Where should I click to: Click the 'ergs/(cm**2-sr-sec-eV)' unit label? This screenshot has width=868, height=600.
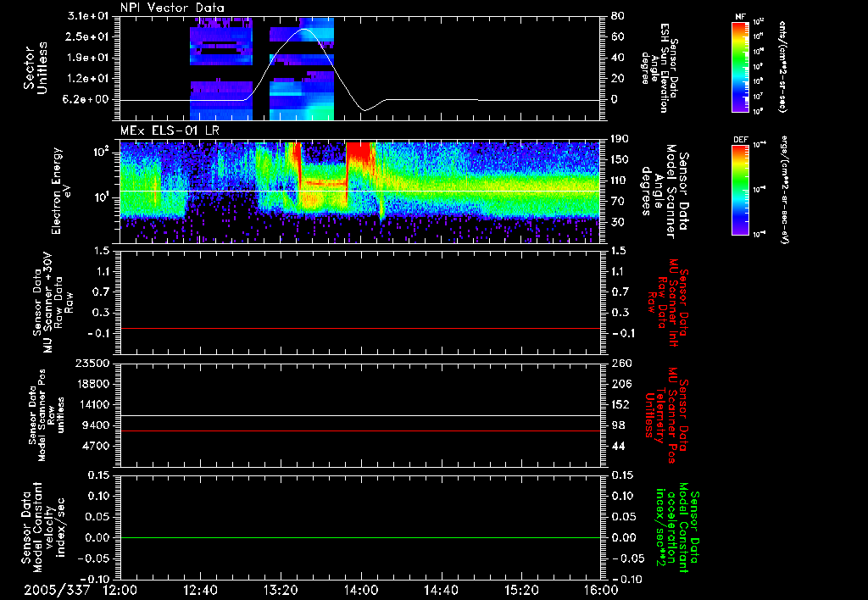click(783, 190)
